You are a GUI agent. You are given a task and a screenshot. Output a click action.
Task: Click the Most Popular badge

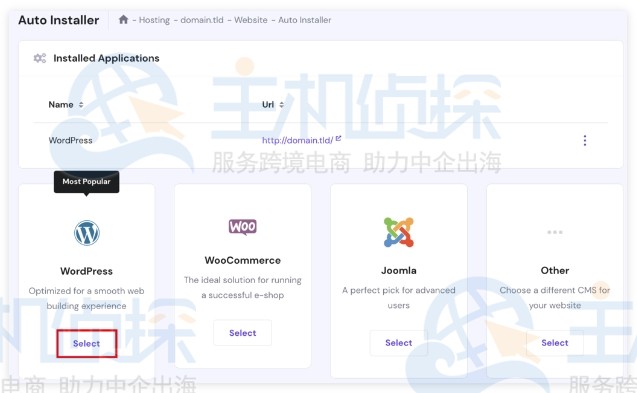pyautogui.click(x=87, y=182)
